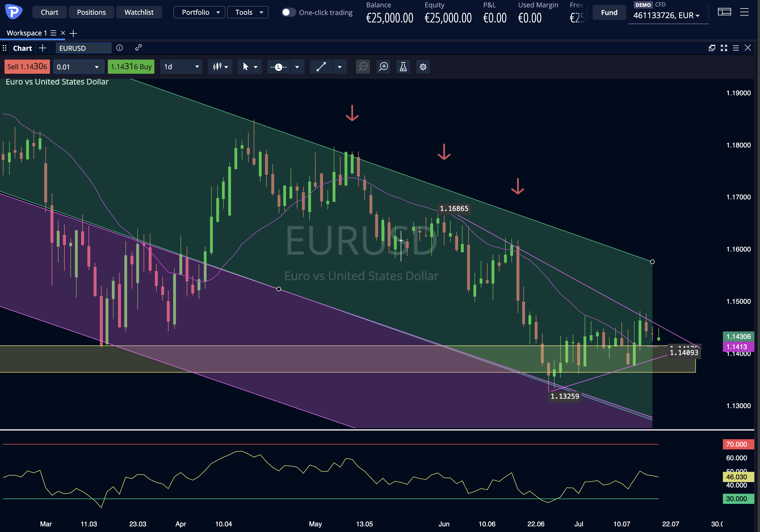Open the main hamburger menu
The image size is (760, 532).
click(x=744, y=12)
